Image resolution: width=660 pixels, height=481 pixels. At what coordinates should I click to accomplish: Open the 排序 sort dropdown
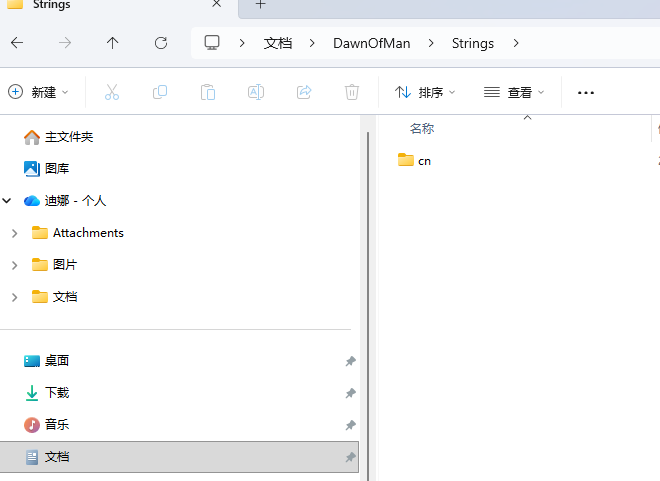[x=425, y=92]
